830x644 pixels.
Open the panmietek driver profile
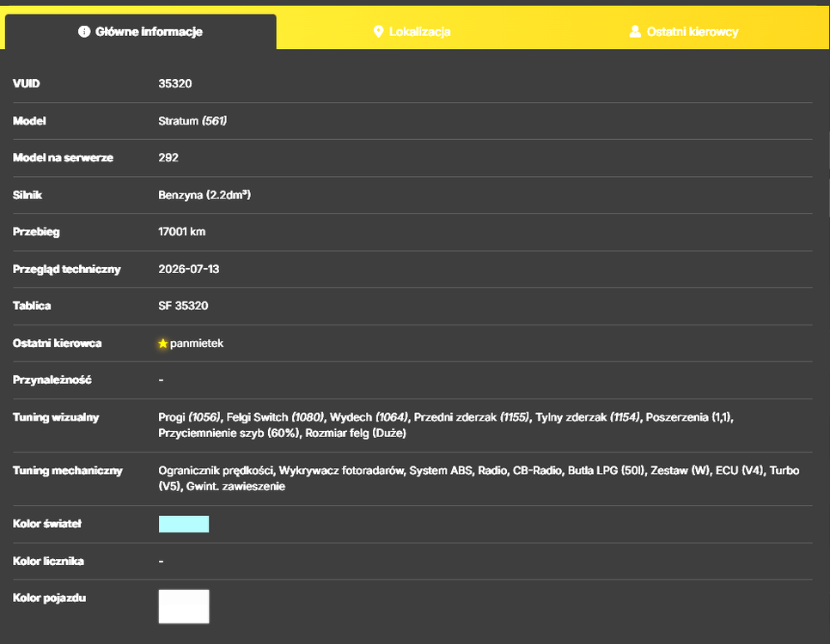(x=197, y=343)
